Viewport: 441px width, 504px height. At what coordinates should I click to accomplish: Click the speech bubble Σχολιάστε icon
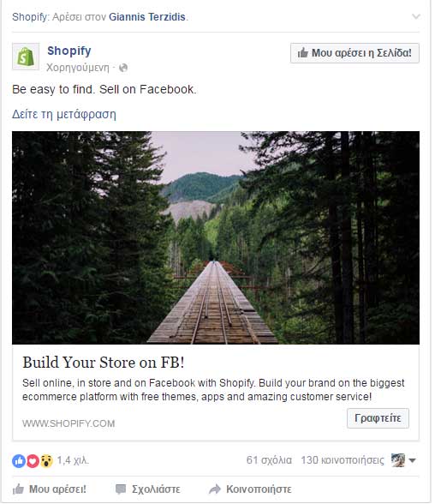pyautogui.click(x=121, y=489)
